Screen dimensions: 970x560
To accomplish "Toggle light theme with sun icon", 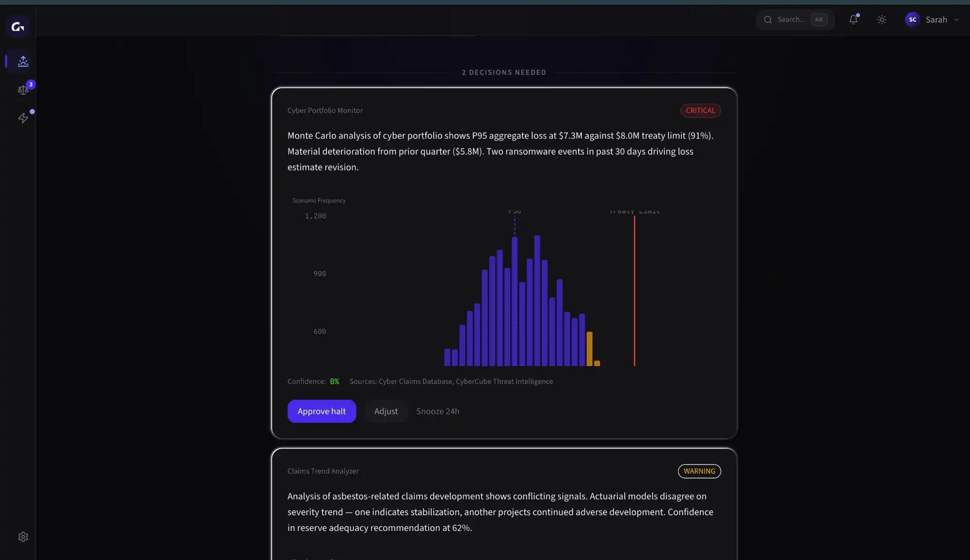I will [882, 20].
